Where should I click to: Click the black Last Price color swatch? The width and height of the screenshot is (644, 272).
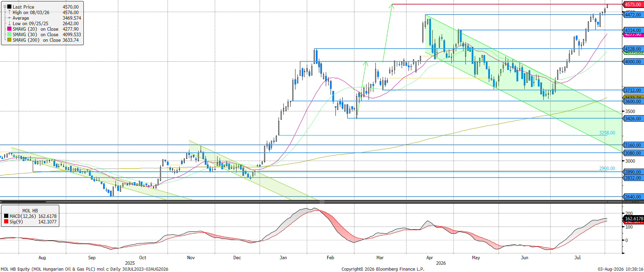9,7
